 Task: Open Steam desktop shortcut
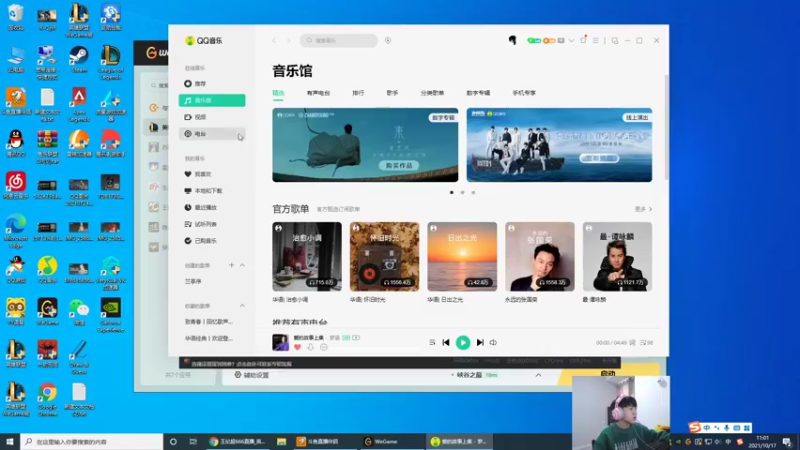click(x=79, y=60)
